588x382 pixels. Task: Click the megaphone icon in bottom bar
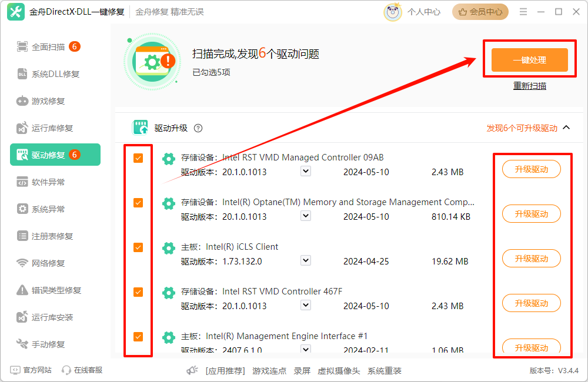[192, 371]
